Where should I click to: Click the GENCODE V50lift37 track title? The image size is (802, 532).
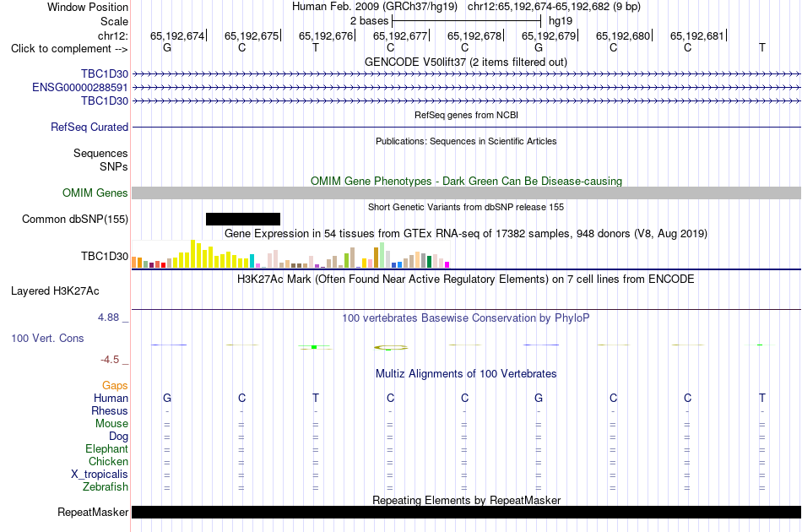tap(465, 62)
